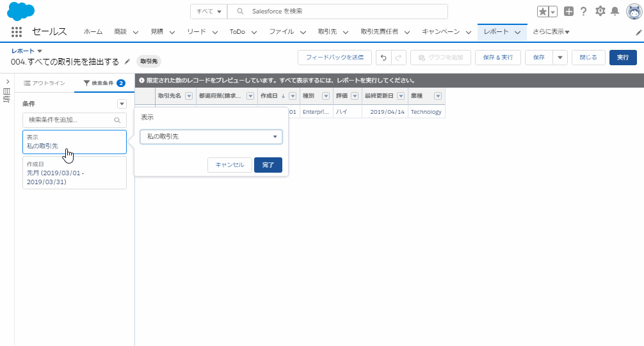Open the 私の取引先 combo box

[x=211, y=137]
